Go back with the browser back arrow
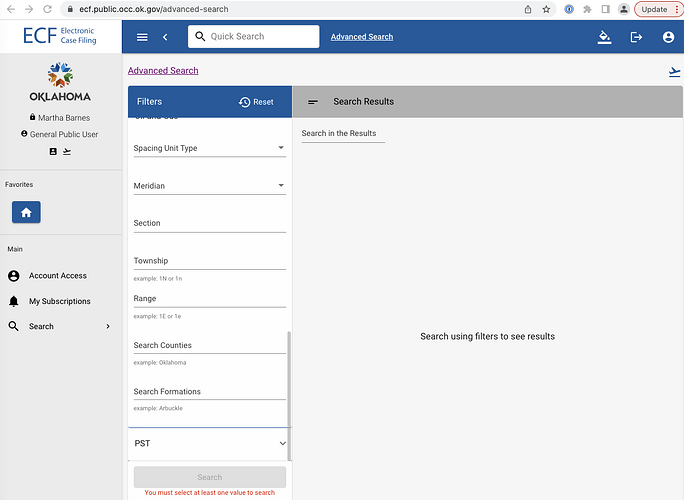This screenshot has height=500, width=684. tap(11, 9)
